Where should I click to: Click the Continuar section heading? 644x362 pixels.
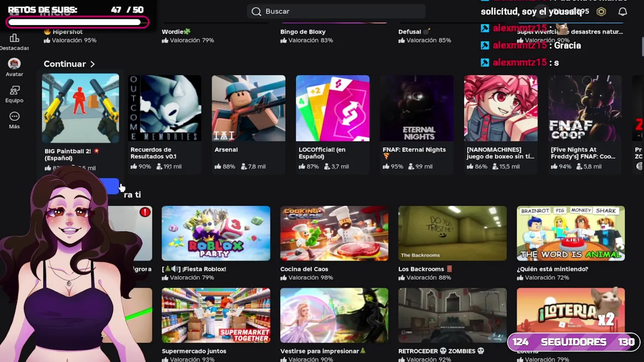[x=65, y=64]
